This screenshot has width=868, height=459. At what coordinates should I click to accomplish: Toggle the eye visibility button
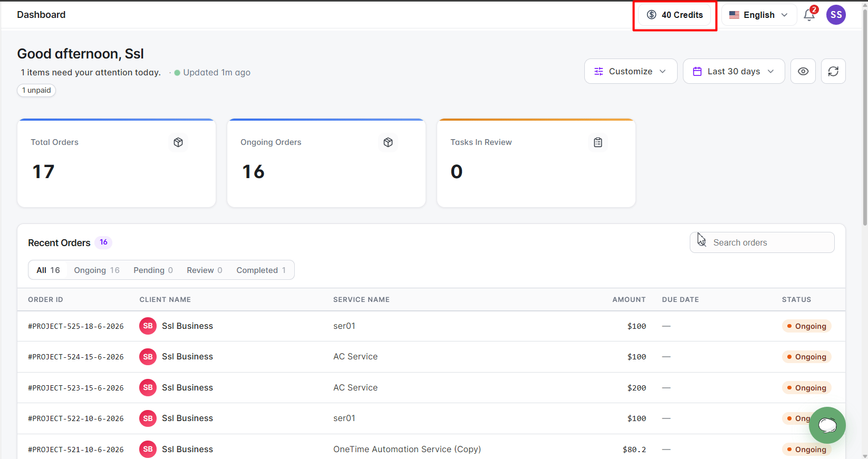[x=803, y=71]
